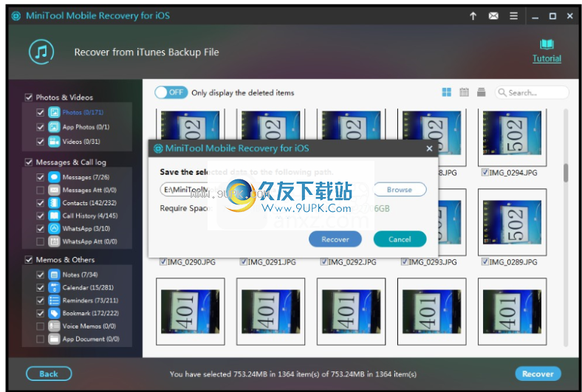Switch to list stack view icon
This screenshot has height=392, width=582.
click(x=481, y=92)
